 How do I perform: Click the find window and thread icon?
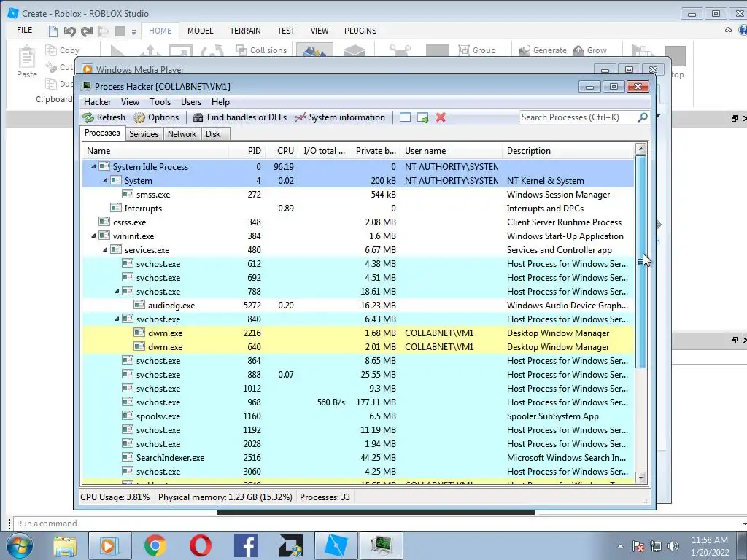click(422, 117)
